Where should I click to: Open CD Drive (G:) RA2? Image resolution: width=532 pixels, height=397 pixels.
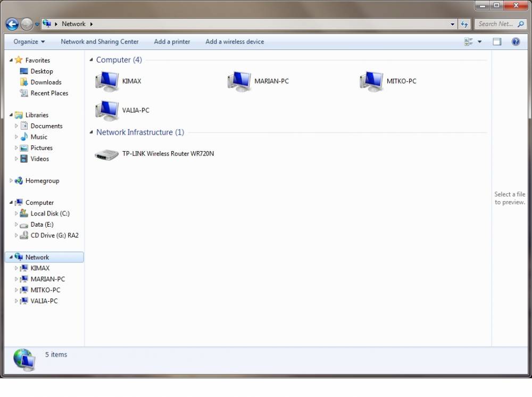(54, 235)
